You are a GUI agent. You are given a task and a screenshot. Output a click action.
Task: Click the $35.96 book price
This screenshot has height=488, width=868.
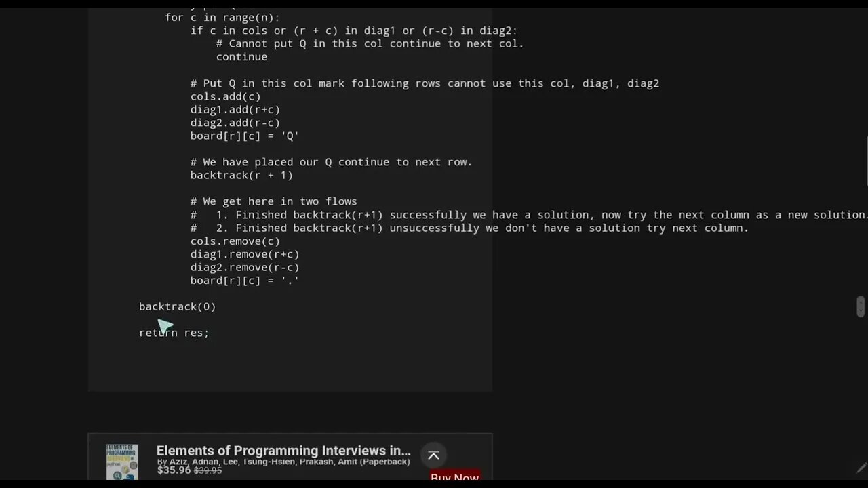pos(174,470)
